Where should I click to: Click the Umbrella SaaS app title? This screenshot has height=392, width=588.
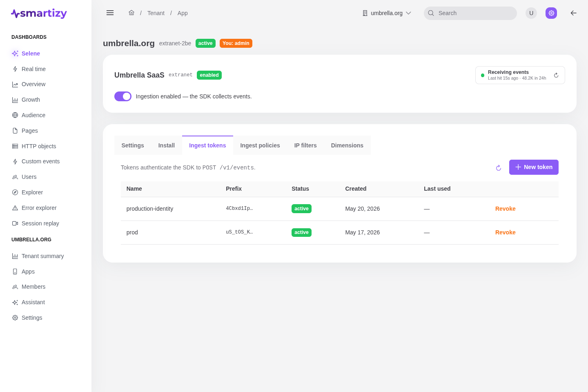click(139, 75)
